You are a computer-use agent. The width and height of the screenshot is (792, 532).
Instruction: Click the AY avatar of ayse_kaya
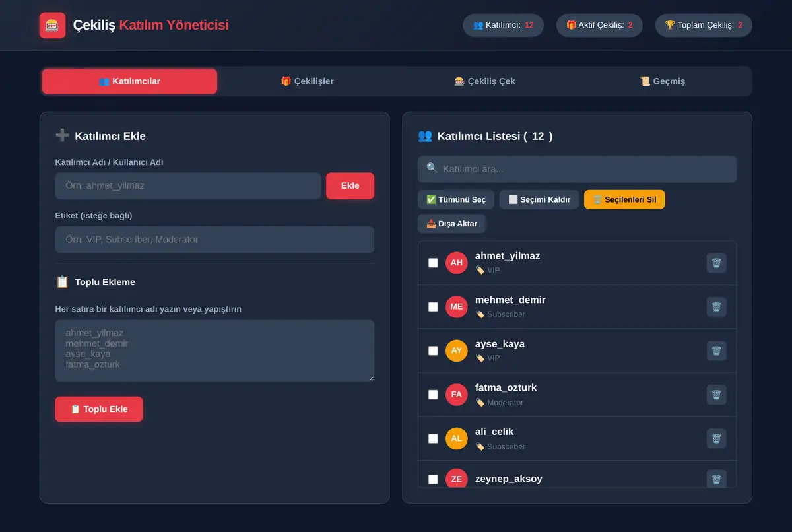(457, 350)
